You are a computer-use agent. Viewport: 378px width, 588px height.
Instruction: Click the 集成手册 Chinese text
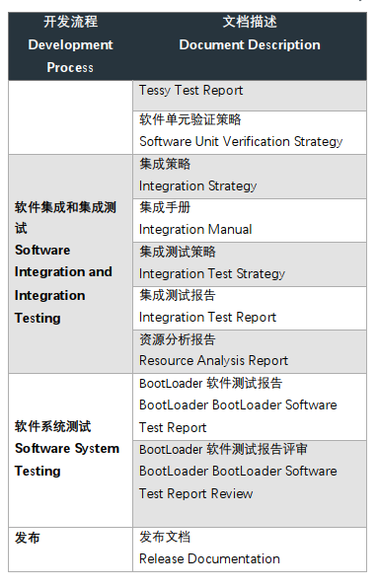(165, 207)
